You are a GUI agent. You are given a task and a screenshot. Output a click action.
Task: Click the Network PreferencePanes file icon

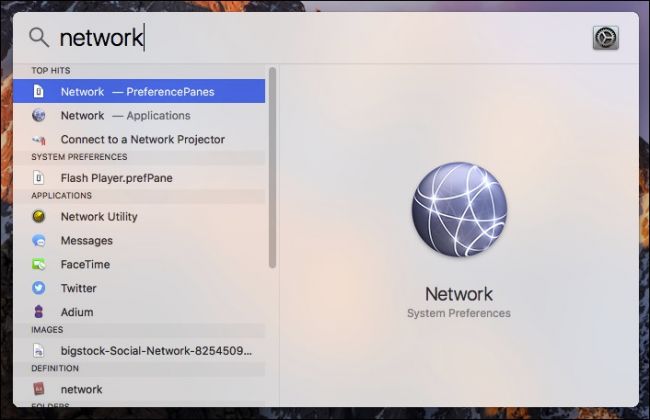point(39,91)
